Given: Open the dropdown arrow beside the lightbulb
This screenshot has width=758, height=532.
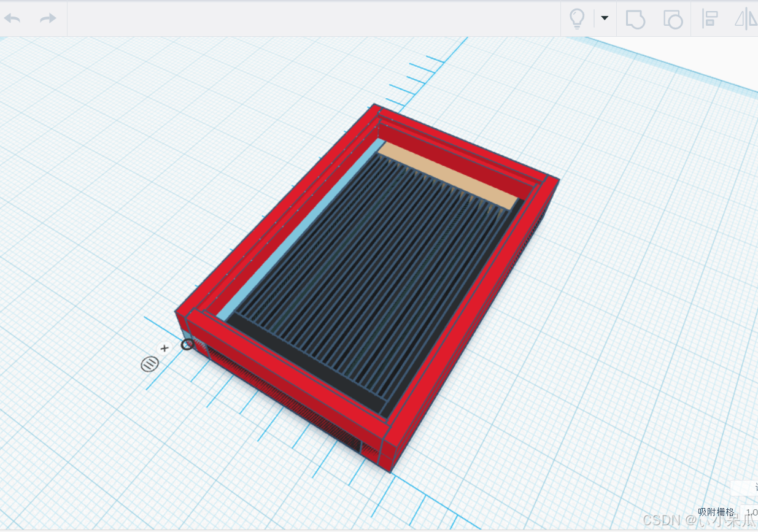Looking at the screenshot, I should (x=605, y=18).
